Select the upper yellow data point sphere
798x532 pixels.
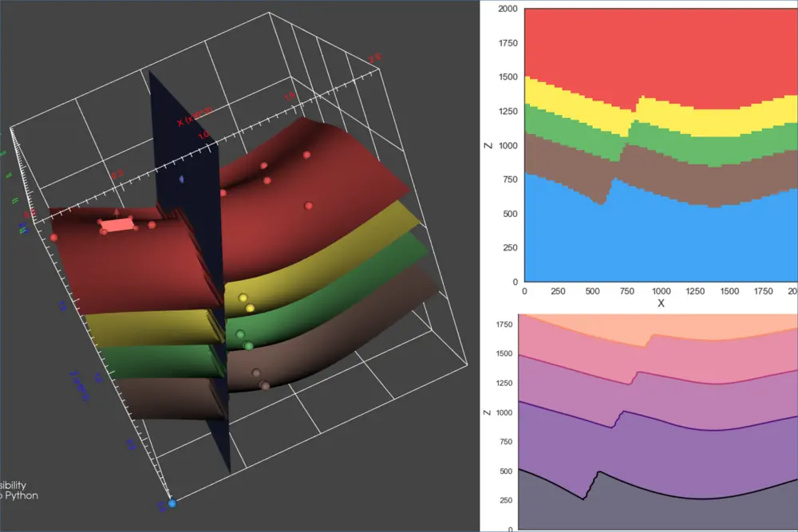(x=243, y=298)
